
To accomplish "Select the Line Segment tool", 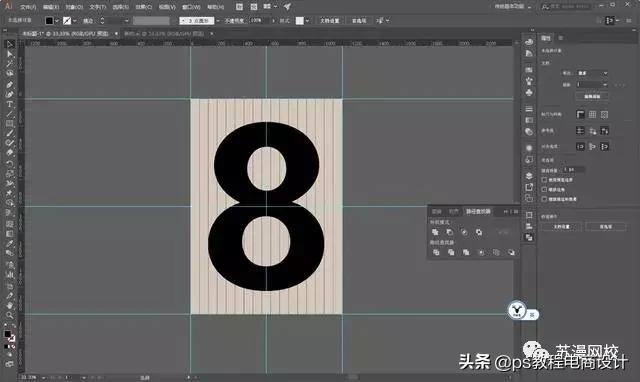I will pyautogui.click(x=10, y=114).
